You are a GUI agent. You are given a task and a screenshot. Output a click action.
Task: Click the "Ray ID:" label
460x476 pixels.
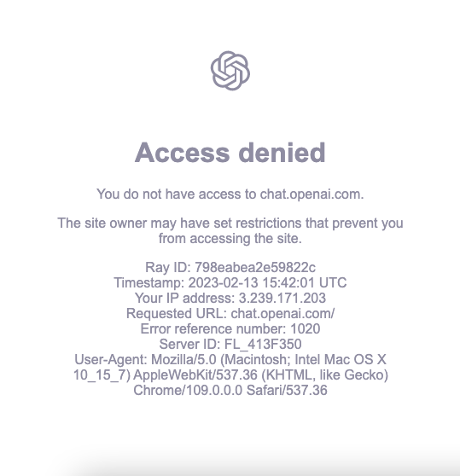pos(168,268)
